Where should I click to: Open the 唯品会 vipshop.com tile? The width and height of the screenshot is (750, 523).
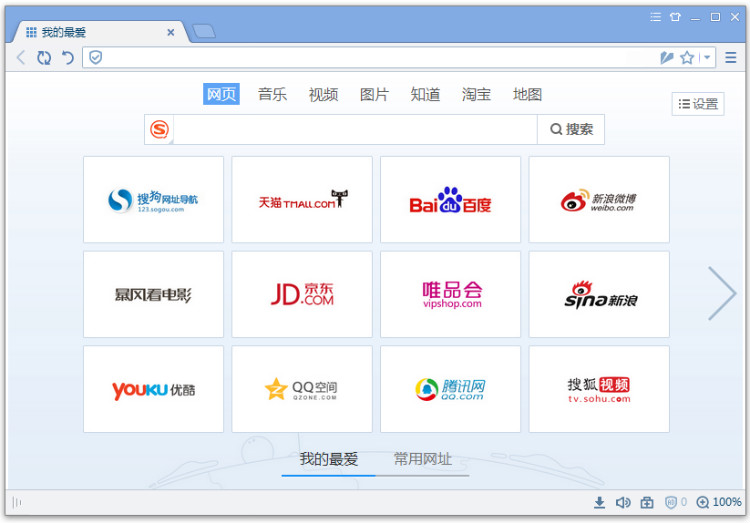[x=451, y=294]
